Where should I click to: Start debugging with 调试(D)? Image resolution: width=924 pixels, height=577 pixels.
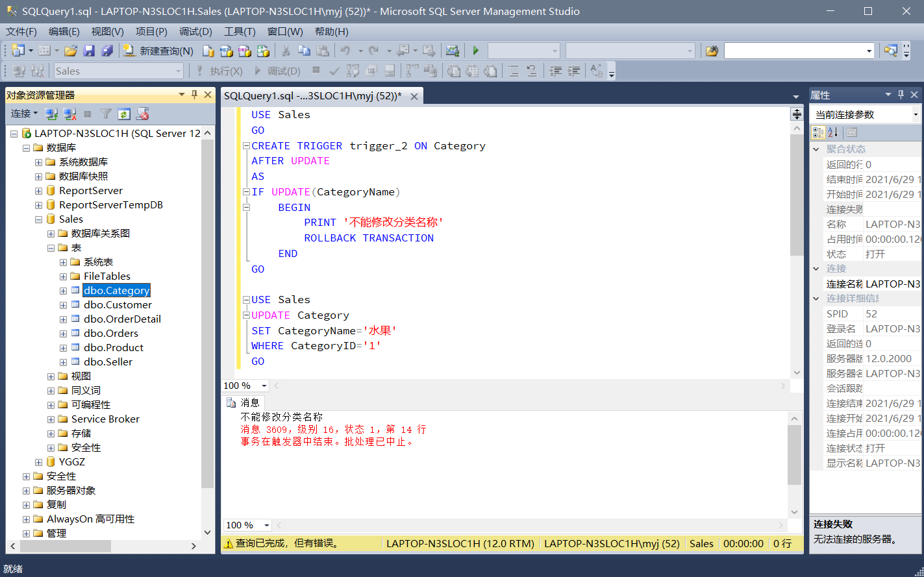(x=277, y=71)
